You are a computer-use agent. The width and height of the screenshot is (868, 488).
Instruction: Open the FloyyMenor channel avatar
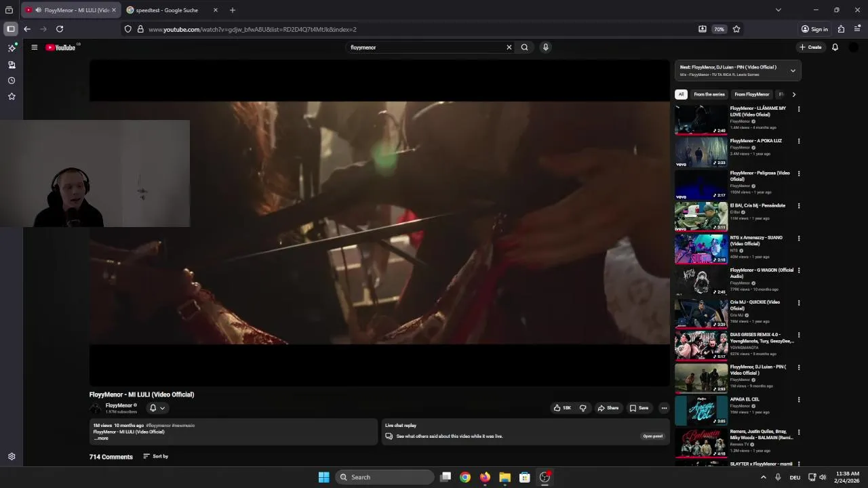[x=96, y=408]
